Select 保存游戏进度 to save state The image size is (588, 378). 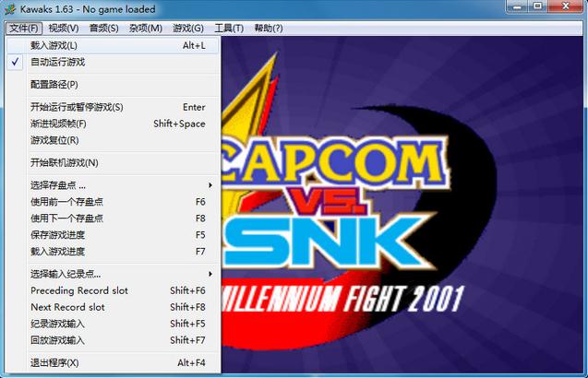113,234
